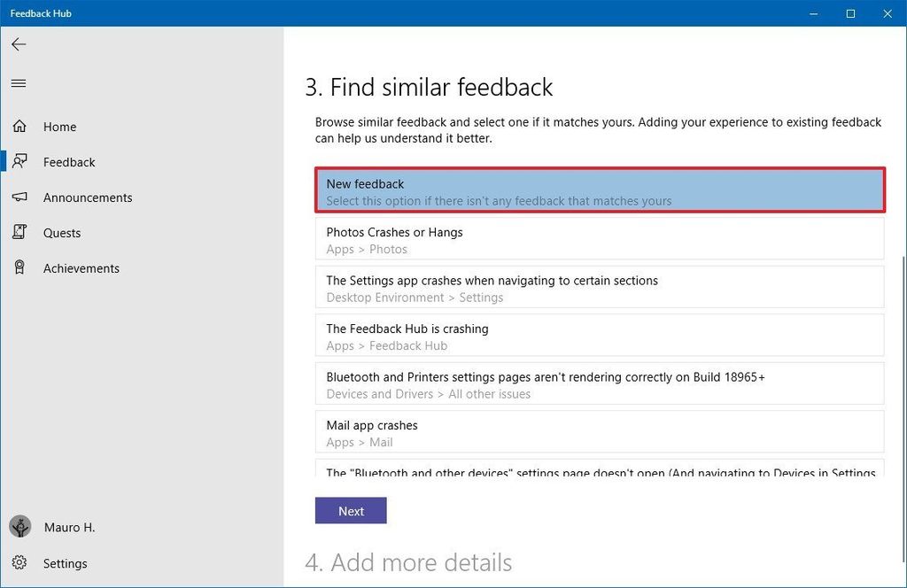This screenshot has height=588, width=907.
Task: Click the Next button
Action: point(351,511)
